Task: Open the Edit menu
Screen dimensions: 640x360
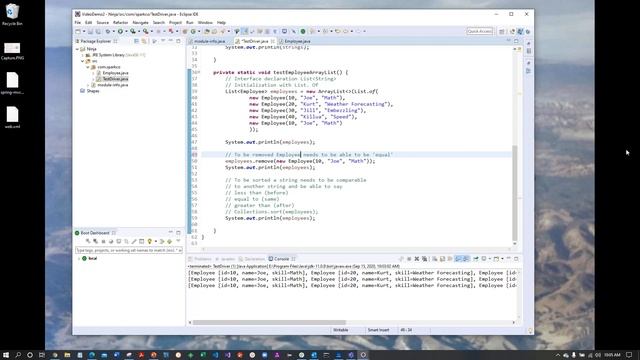Action: click(89, 22)
